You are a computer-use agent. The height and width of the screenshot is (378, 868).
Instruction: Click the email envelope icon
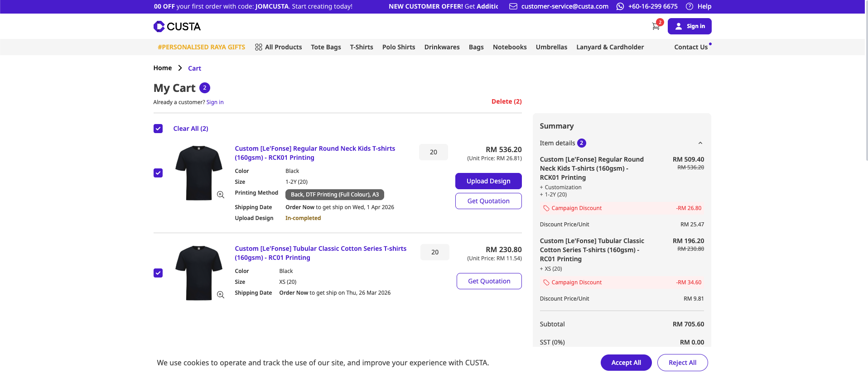point(513,6)
